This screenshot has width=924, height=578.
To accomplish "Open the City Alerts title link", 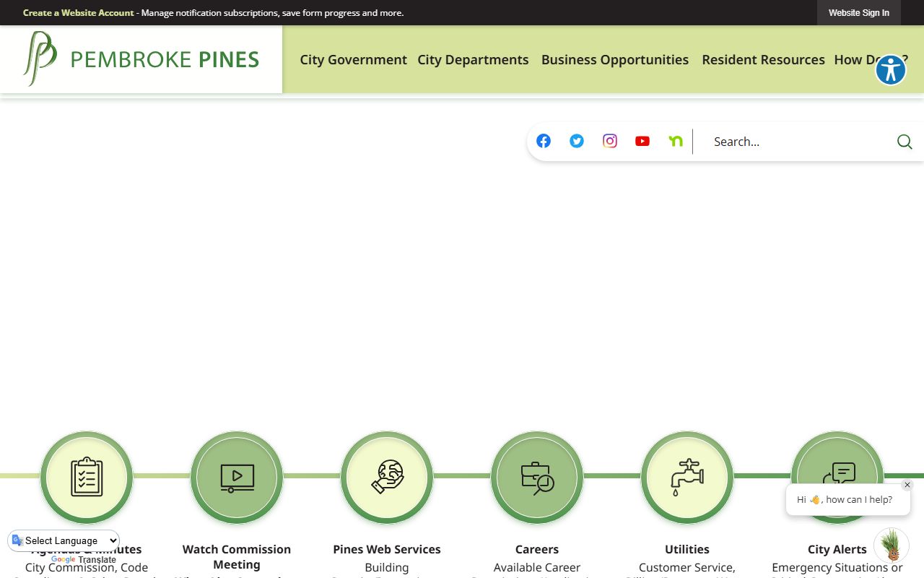I will tap(837, 549).
